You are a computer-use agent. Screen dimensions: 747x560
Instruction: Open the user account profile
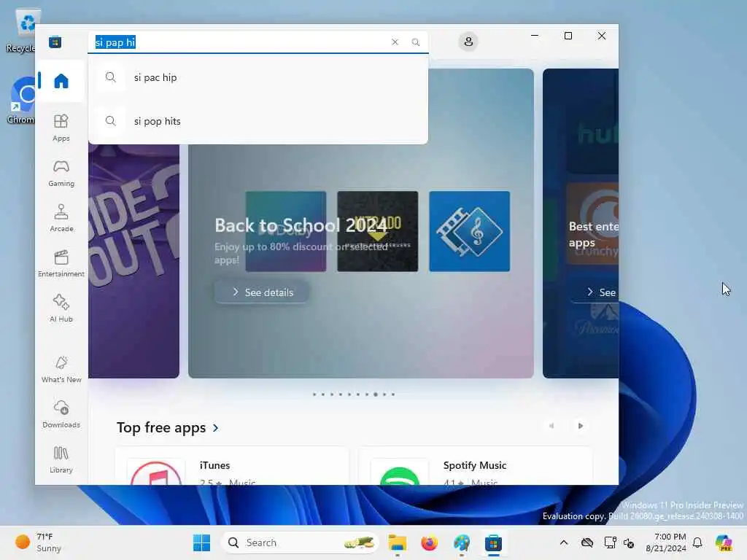[468, 42]
